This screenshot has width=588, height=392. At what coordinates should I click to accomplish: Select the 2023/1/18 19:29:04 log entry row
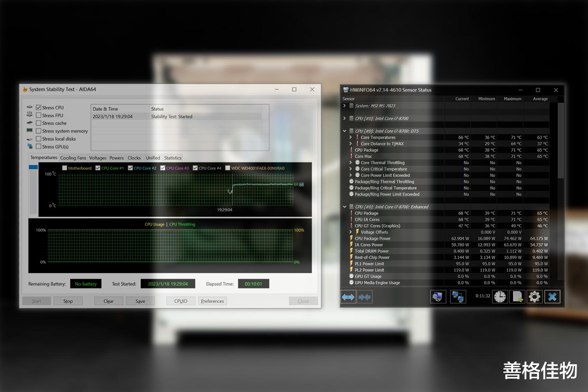[x=177, y=116]
